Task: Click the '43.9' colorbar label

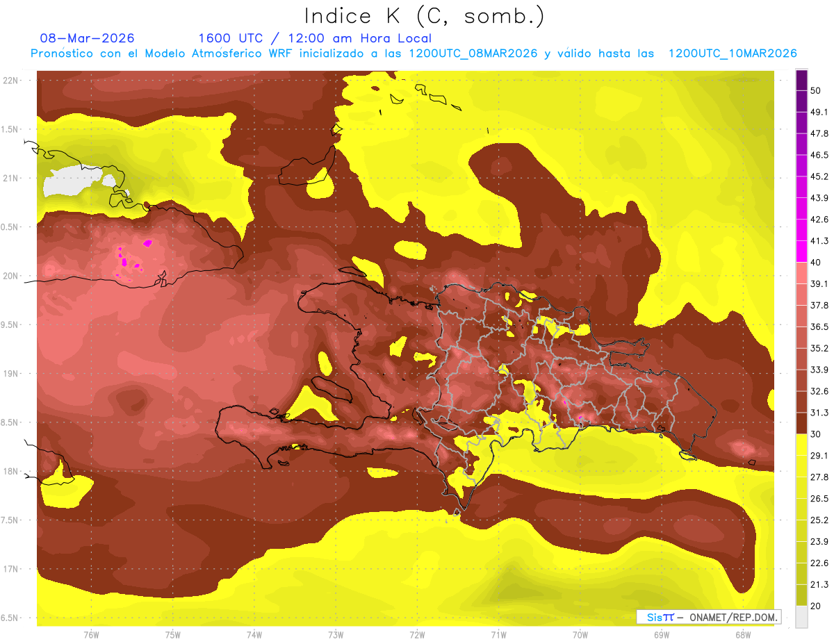Action: [819, 198]
